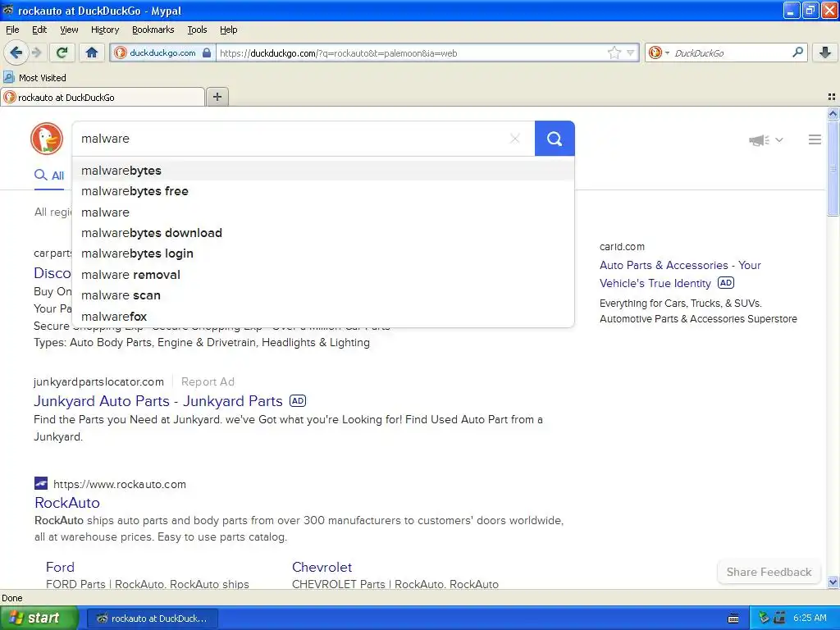
Task: Click the Forward navigation arrow
Action: (x=36, y=52)
